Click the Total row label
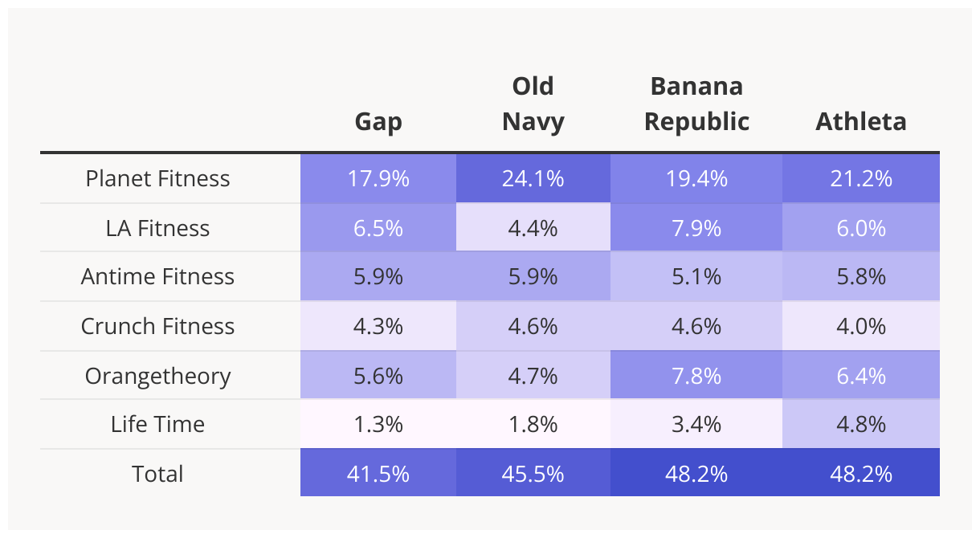Screen dimensions: 980x538 [158, 474]
